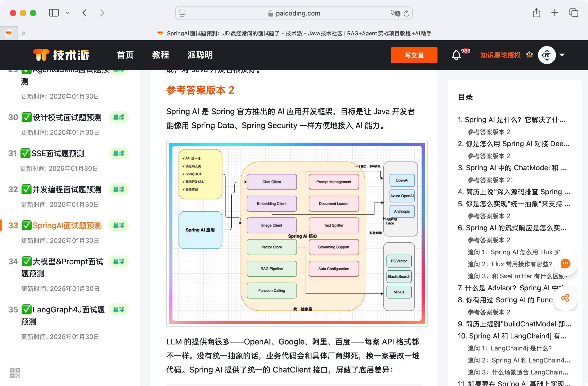Reload the page using the refresh icon

[x=406, y=13]
